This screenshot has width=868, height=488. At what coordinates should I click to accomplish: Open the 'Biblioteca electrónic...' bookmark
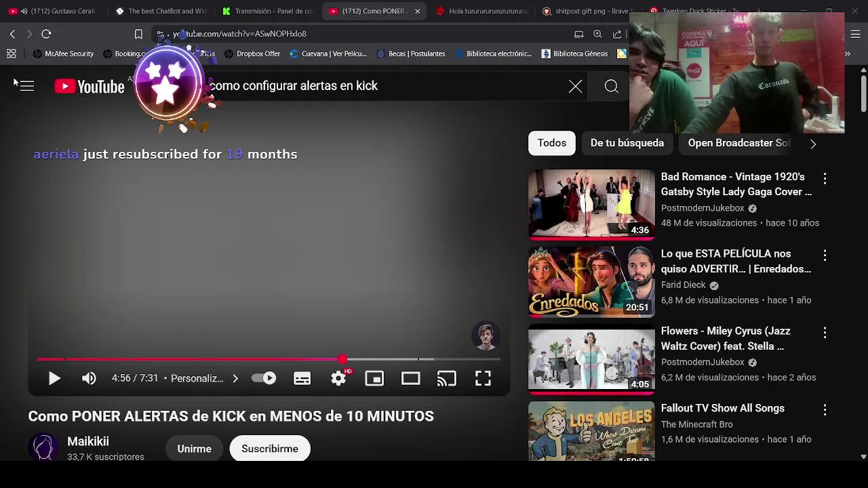(x=493, y=54)
